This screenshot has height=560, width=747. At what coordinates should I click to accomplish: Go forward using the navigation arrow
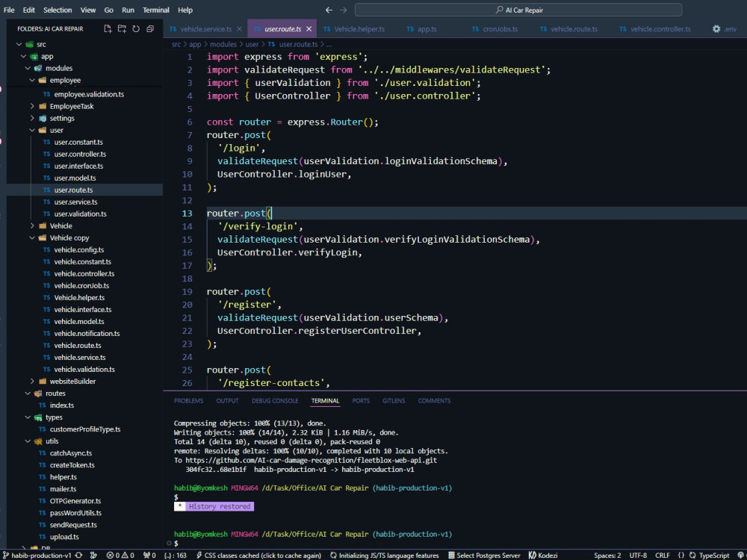coord(344,10)
